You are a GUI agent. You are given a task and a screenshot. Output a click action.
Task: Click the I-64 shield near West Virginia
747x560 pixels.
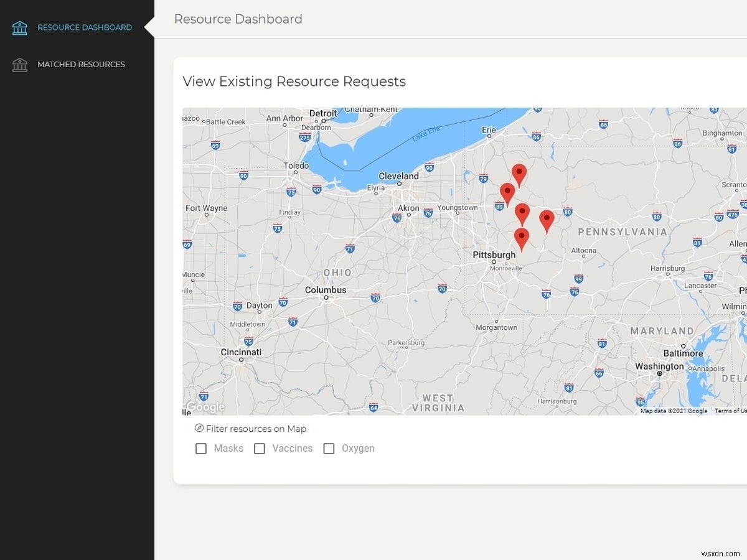pyautogui.click(x=374, y=408)
